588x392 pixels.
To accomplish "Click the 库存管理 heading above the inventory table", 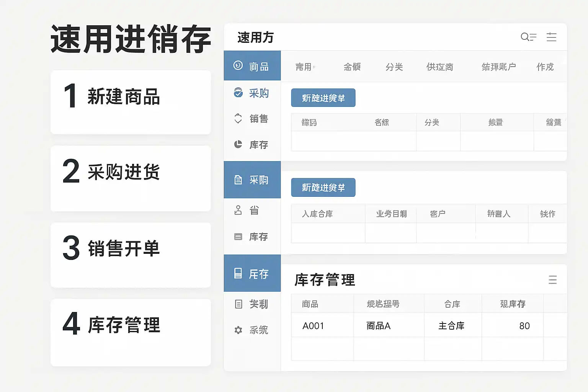I will point(325,280).
